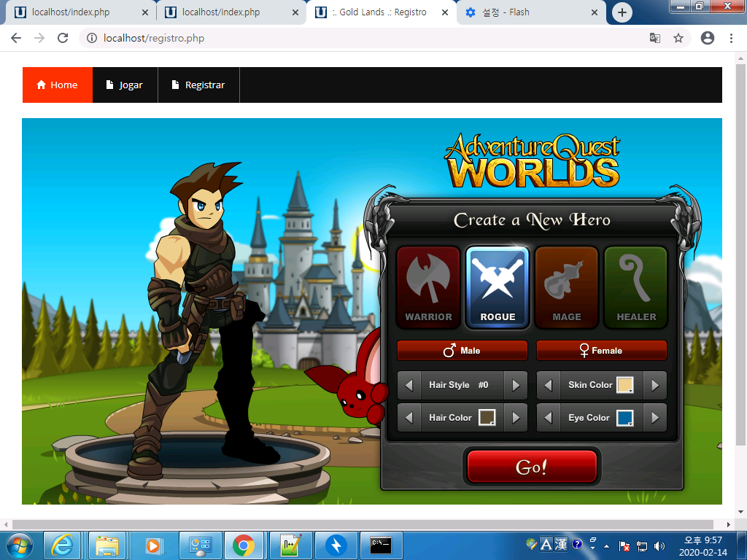Image resolution: width=747 pixels, height=560 pixels.
Task: Go to next Hair Style with right arrow
Action: [x=516, y=385]
